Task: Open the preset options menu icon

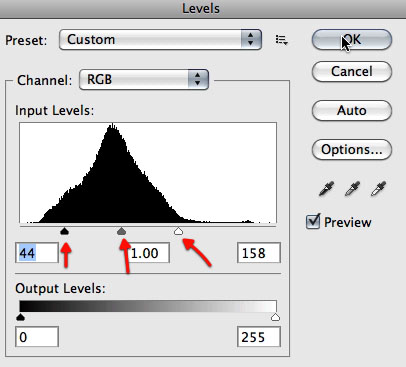Action: [x=281, y=40]
